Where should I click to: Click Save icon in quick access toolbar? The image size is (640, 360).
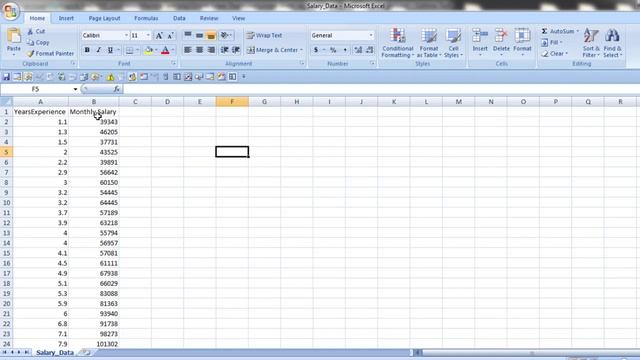6,77
